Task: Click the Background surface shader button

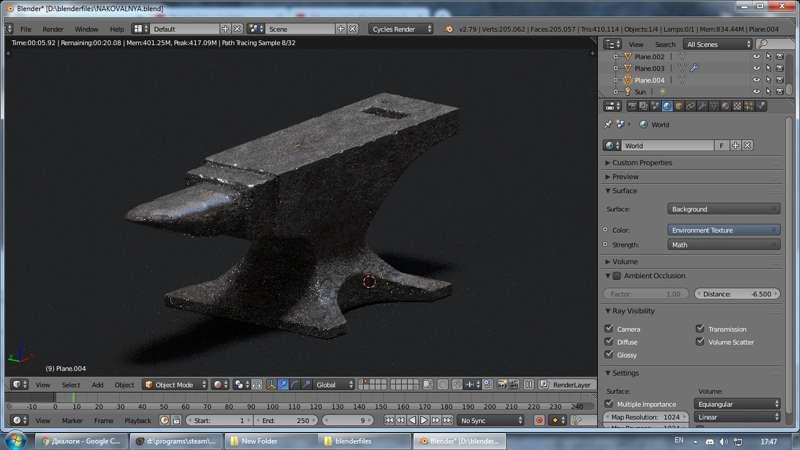Action: [723, 209]
